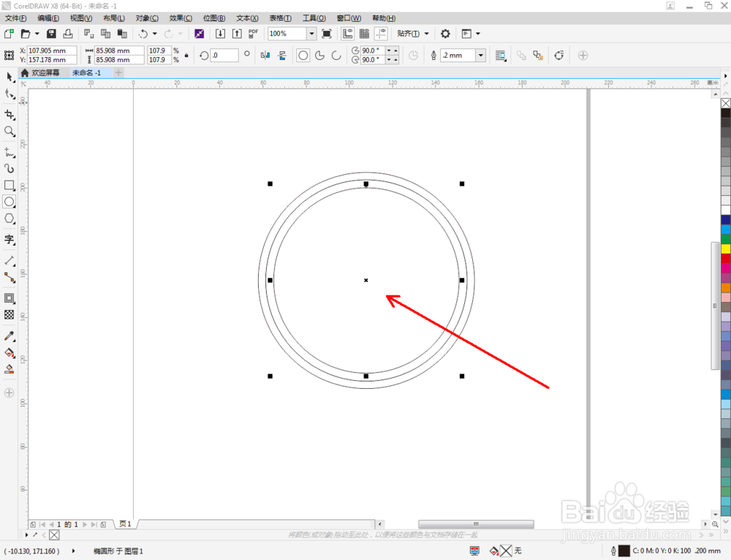731x560 pixels.
Task: Mirror the object vertically
Action: (282, 56)
